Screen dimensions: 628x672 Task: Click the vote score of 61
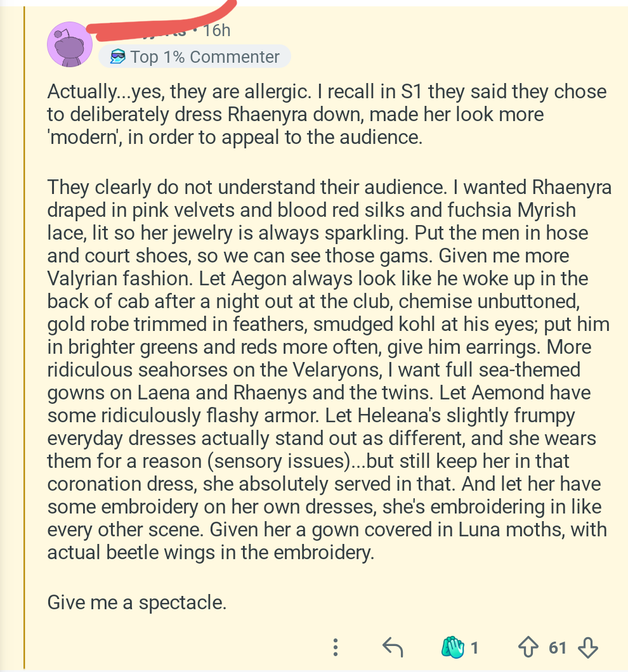(x=558, y=647)
